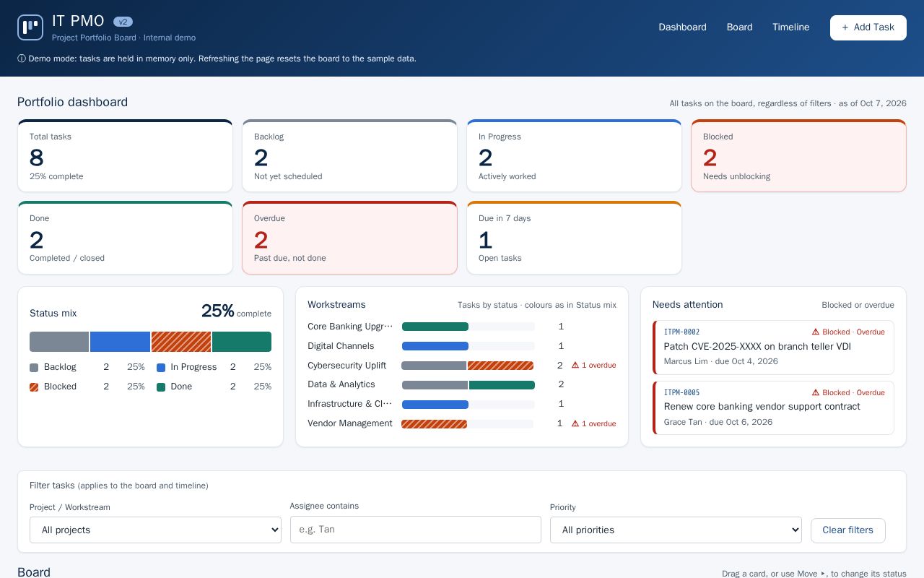Image resolution: width=924 pixels, height=578 pixels.
Task: Click the v2 version badge
Action: (123, 22)
